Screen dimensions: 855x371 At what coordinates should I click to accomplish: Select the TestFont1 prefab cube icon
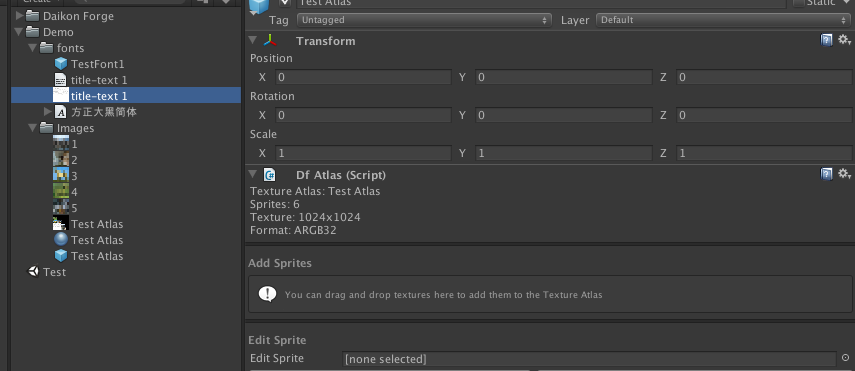(x=61, y=64)
